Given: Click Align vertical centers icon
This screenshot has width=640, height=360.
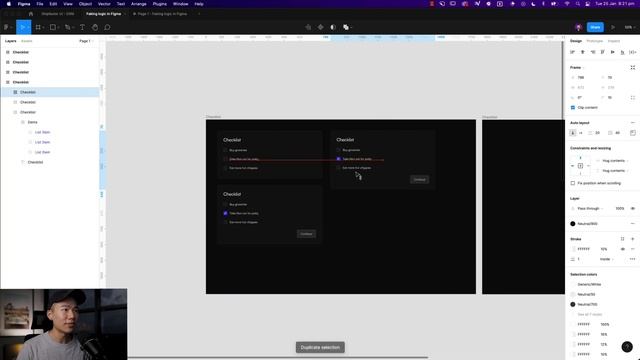Looking at the screenshot, I should coord(613,52).
